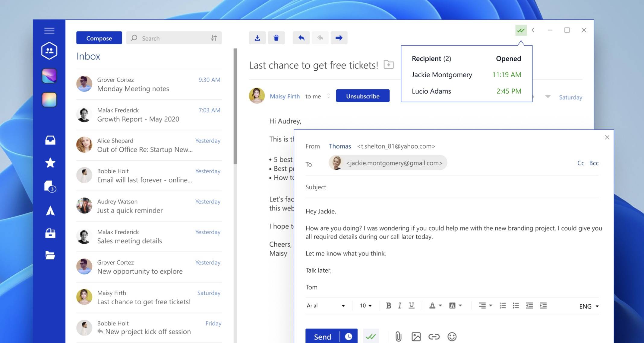Toggle read receipt tracking next to Send
The image size is (644, 343).
371,336
